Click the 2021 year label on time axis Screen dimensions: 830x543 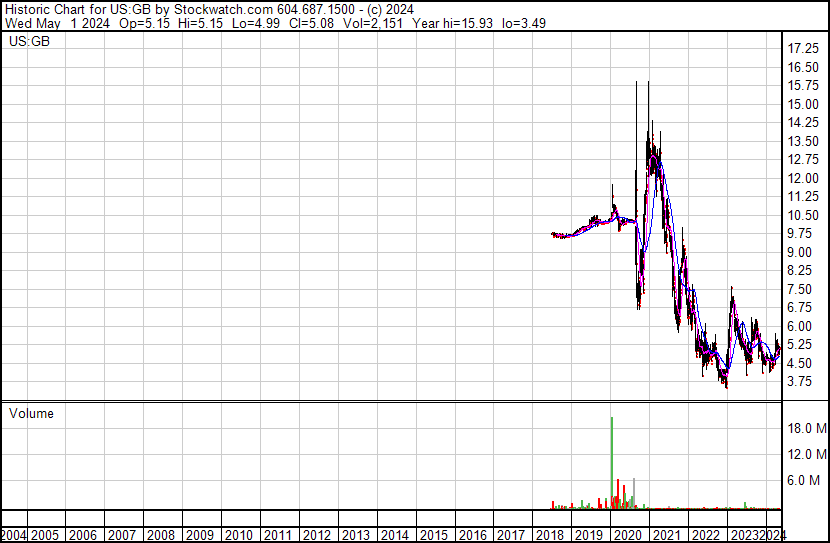666,535
